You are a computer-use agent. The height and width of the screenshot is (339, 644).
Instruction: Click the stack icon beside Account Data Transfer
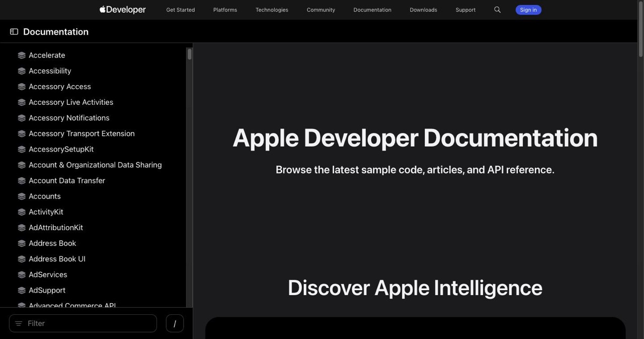coord(22,180)
